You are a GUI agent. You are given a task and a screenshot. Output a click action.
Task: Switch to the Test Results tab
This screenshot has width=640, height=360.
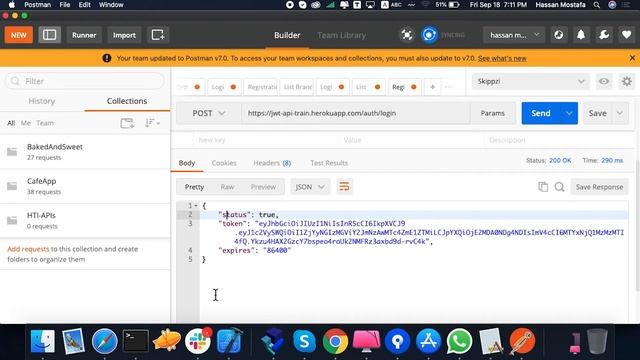(329, 163)
